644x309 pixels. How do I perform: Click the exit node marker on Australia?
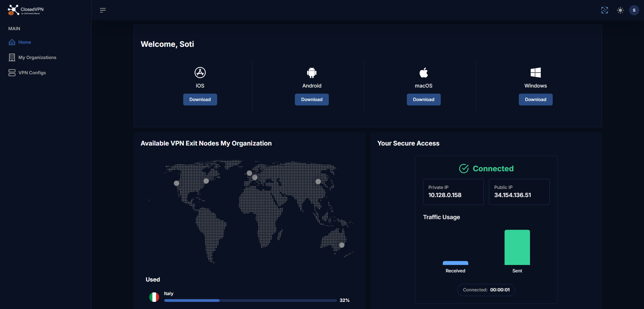click(x=341, y=245)
